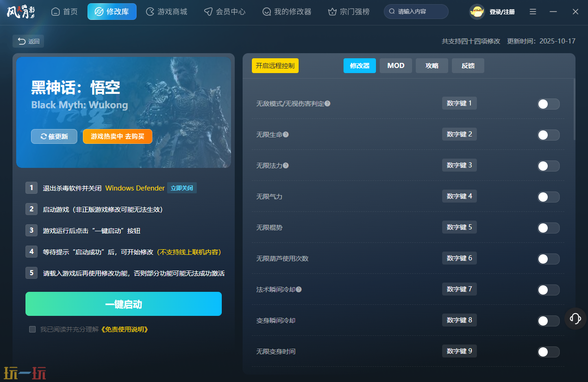The height and width of the screenshot is (382, 588).
Task: Click the 无限变身时间 label text
Action: click(x=276, y=351)
